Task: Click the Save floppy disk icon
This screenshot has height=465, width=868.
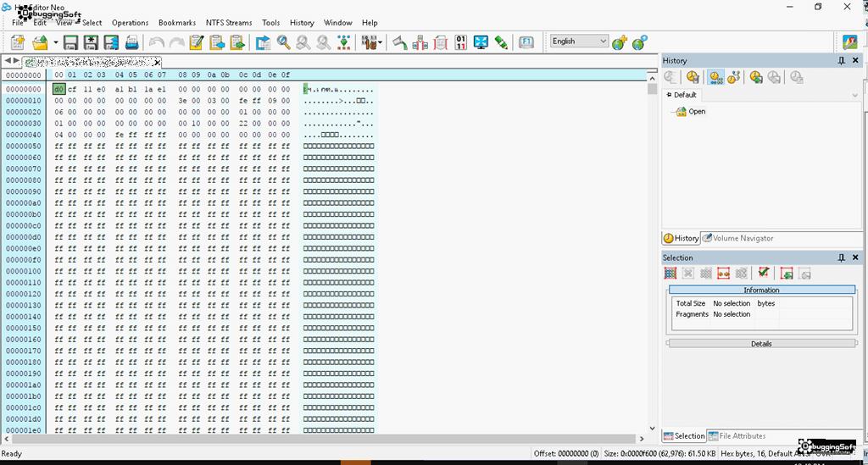Action: pos(70,42)
